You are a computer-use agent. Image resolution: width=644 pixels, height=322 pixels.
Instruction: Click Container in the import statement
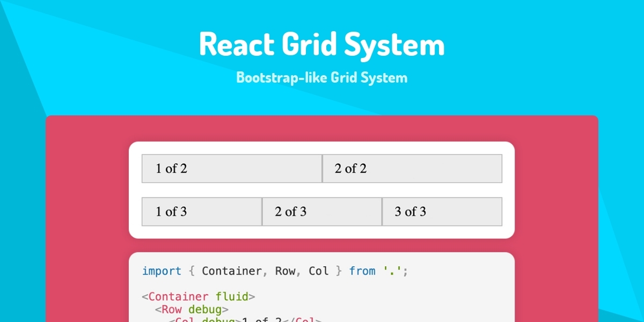pyautogui.click(x=232, y=271)
